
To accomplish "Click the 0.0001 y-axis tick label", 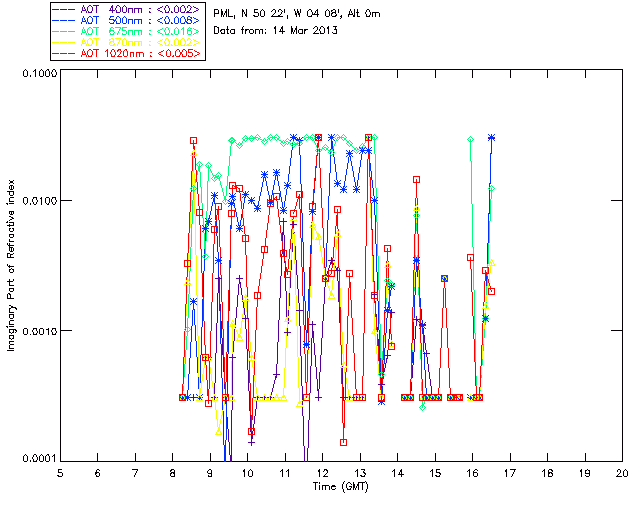I will point(37,458).
